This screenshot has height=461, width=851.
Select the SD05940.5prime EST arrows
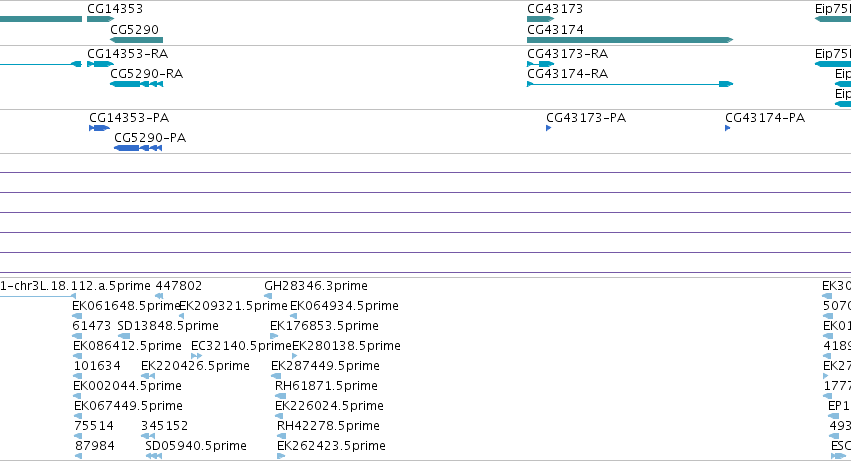tap(154, 456)
